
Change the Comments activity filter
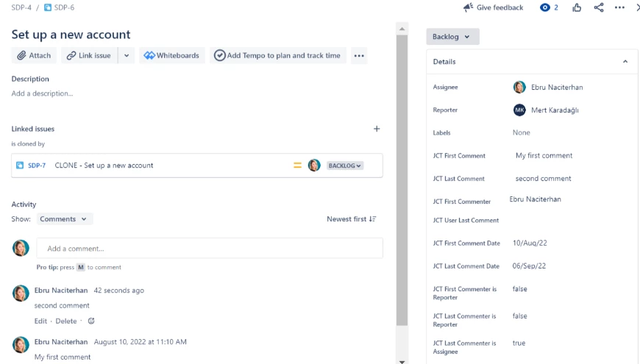click(65, 219)
